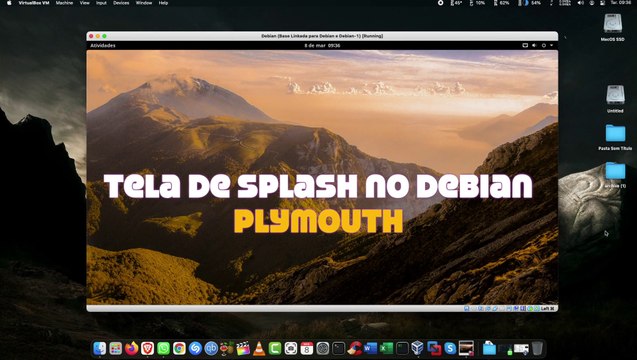Click the Debian power indicator icon
Screen dimensions: 637x360
pyautogui.click(x=544, y=46)
